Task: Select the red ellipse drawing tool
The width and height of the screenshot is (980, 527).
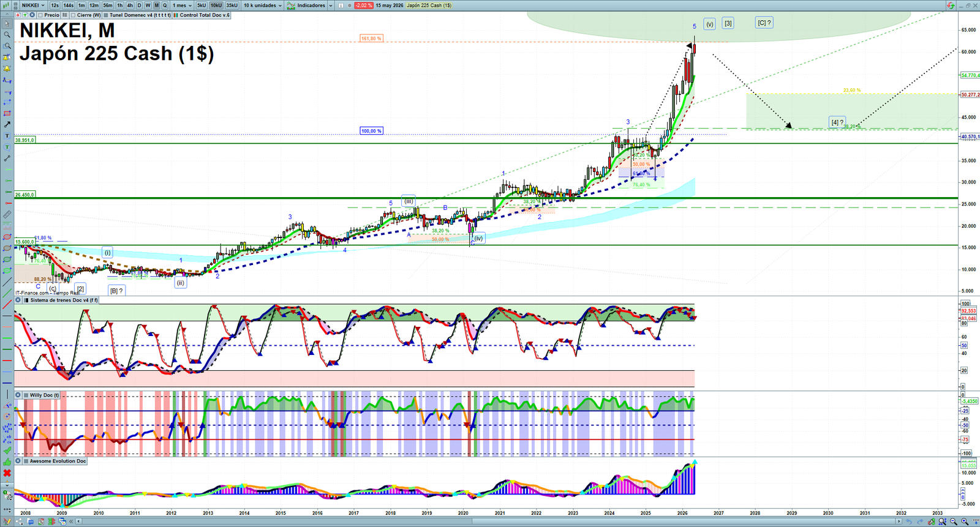Action: click(x=7, y=237)
